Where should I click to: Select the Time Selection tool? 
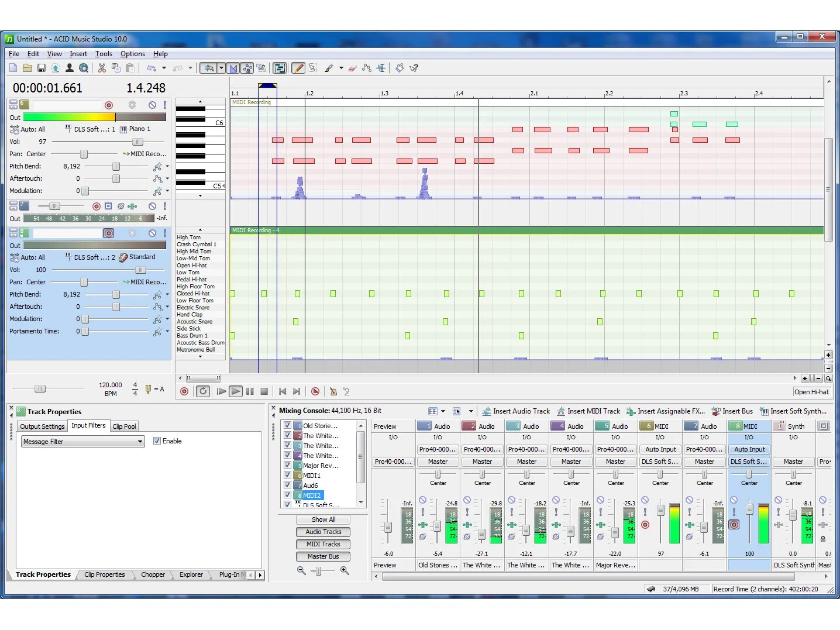point(381,68)
